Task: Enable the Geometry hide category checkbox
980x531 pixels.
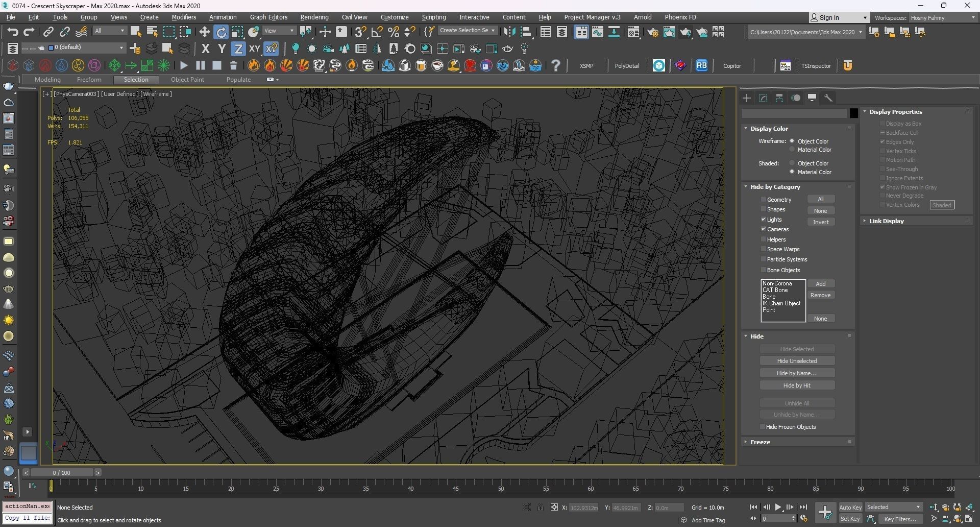Action: 764,200
